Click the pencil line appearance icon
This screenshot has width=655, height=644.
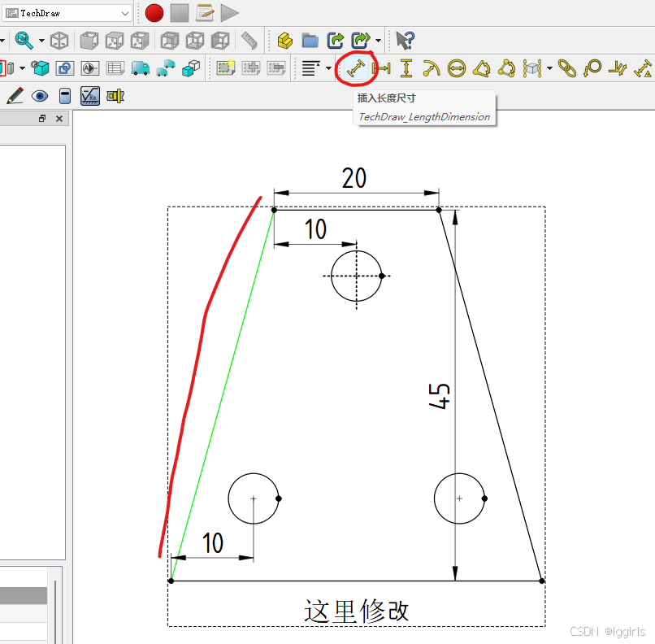(x=15, y=96)
